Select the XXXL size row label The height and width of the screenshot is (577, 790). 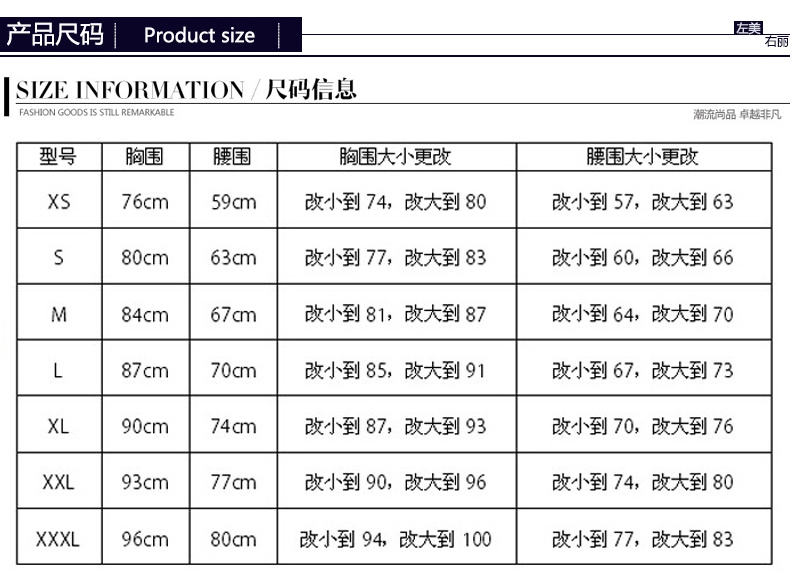coord(58,540)
